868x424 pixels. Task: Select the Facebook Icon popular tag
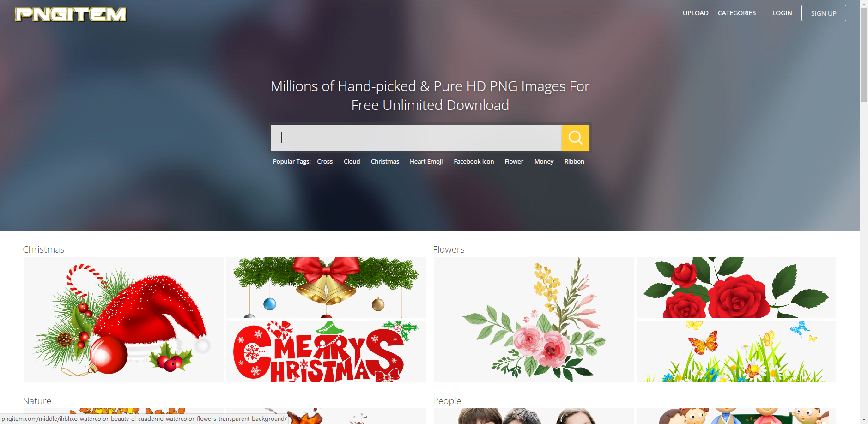coord(474,161)
